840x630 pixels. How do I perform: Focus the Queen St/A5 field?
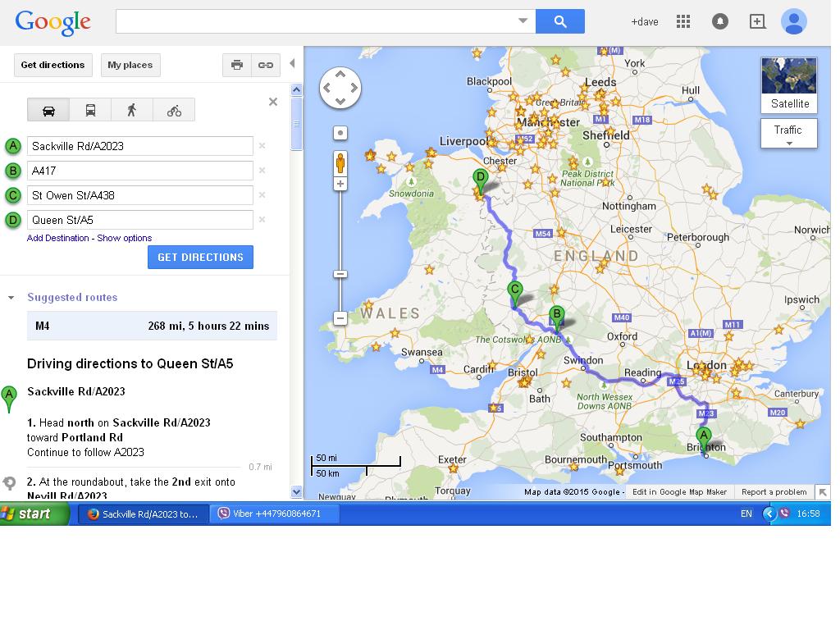(139, 220)
